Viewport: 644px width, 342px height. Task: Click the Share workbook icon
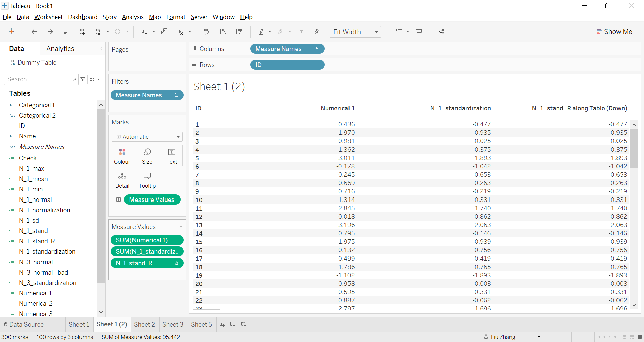[x=442, y=32]
